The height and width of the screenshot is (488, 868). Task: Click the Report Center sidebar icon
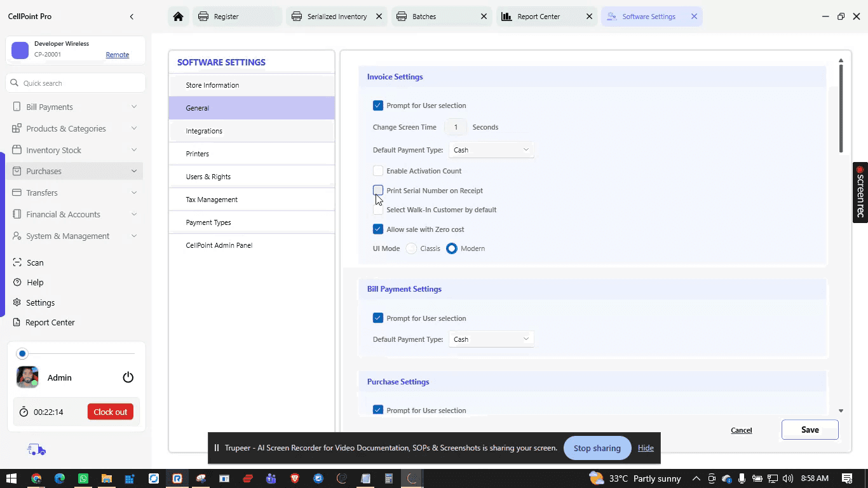click(x=17, y=322)
